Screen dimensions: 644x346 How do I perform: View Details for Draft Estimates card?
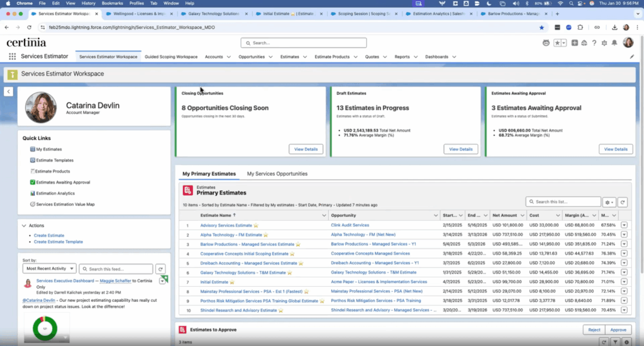tap(461, 149)
